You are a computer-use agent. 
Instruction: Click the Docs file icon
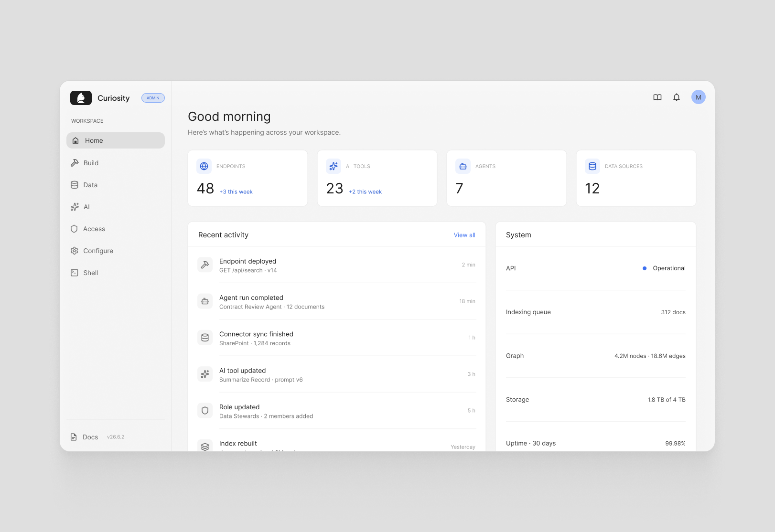[74, 437]
